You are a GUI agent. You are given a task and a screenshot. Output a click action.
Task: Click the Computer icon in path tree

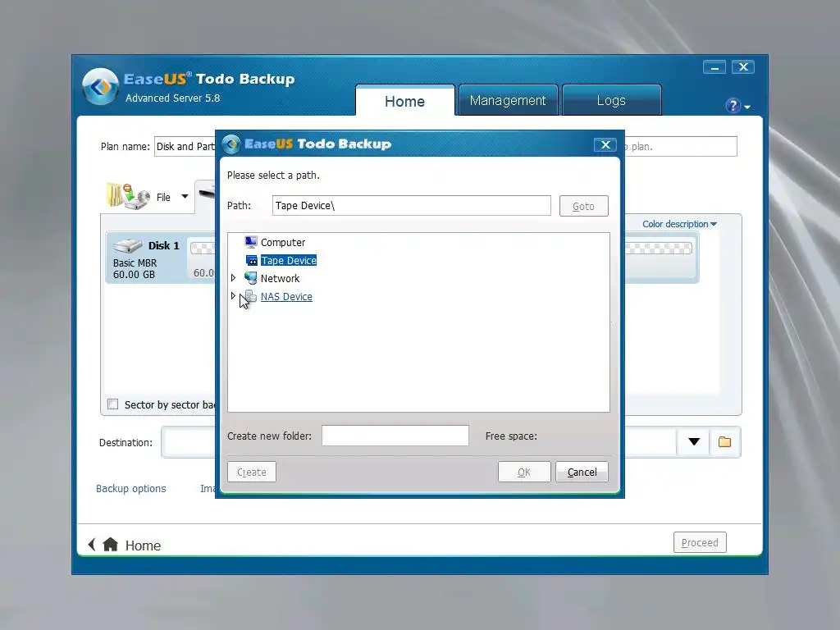251,242
